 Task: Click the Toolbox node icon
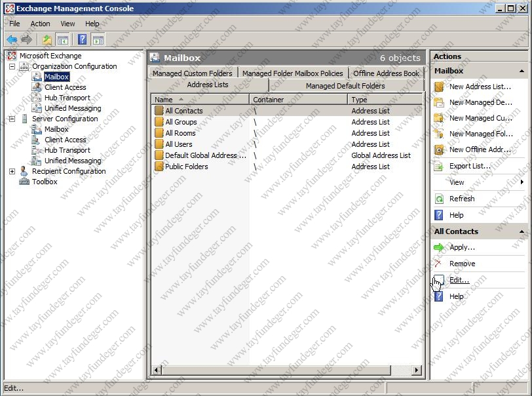[x=24, y=182]
